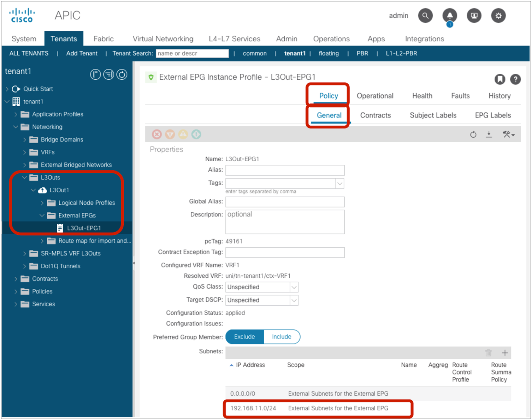Open the floating tenant link

(329, 53)
